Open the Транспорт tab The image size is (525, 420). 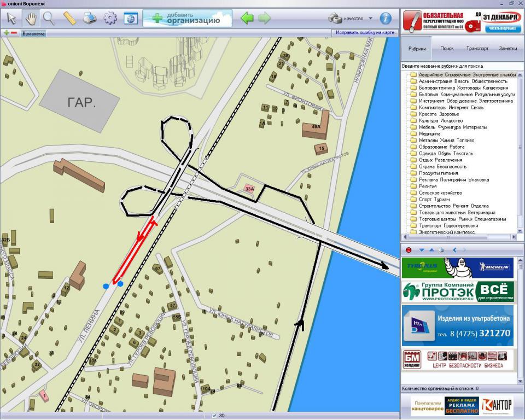click(477, 48)
